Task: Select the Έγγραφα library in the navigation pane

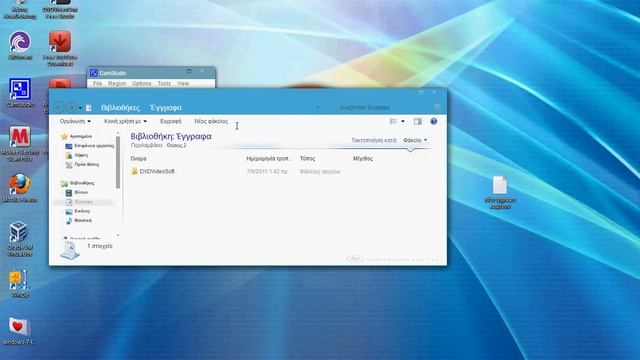Action: (79, 202)
